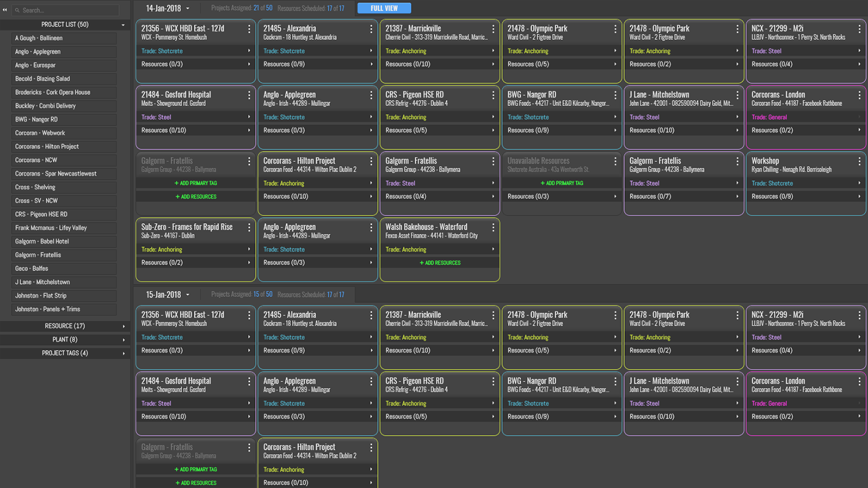
Task: Click Add Resources on Walsh Bakehouse card
Action: coord(440,262)
